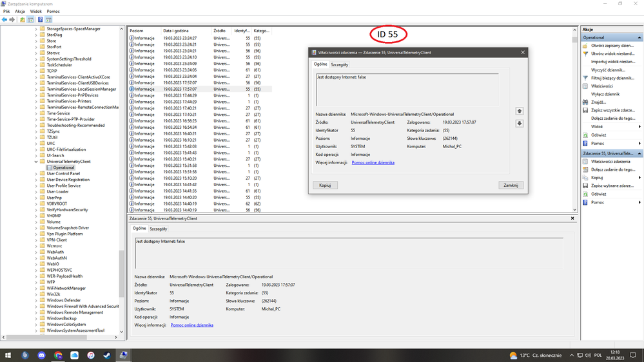Click the Zamknij button
This screenshot has width=644, height=362.
click(511, 185)
